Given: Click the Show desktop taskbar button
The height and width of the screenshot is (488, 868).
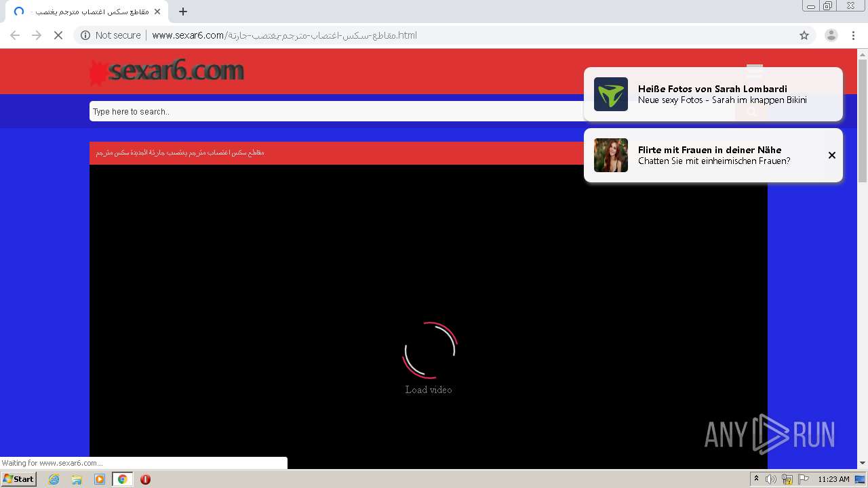Looking at the screenshot, I should pyautogui.click(x=861, y=479).
